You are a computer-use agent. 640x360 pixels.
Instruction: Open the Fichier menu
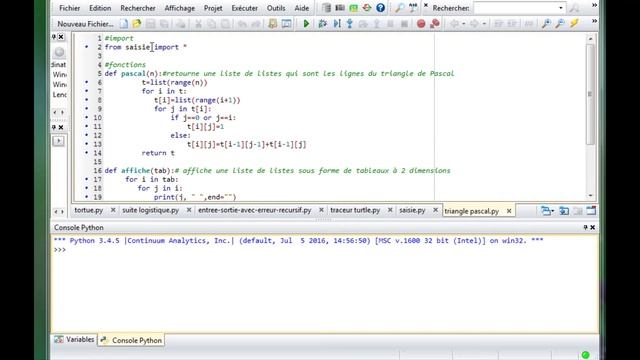(x=69, y=8)
